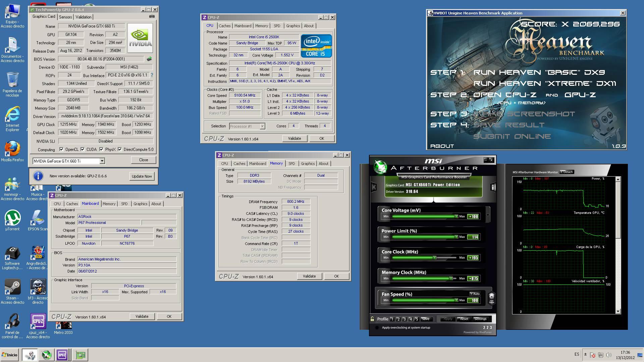Open SPD tab in Memory window of CPU-Z
This screenshot has height=362, width=644.
coord(292,164)
